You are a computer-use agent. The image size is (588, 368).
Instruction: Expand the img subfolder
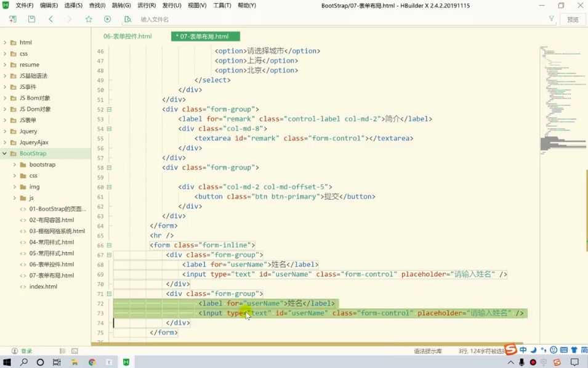tap(15, 187)
